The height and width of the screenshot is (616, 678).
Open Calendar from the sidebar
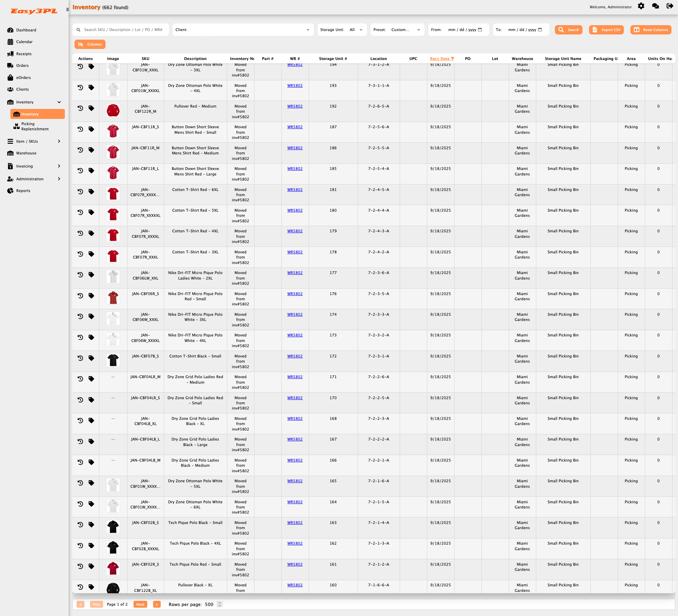pos(24,41)
